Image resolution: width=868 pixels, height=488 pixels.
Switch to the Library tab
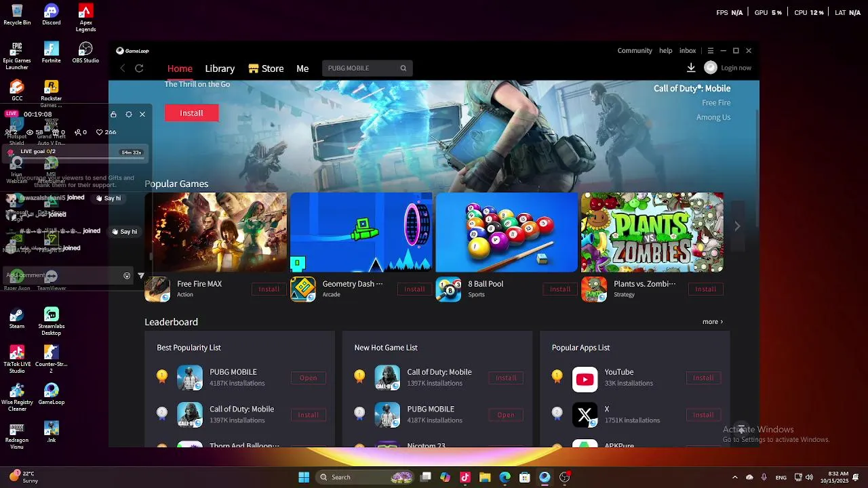click(220, 68)
